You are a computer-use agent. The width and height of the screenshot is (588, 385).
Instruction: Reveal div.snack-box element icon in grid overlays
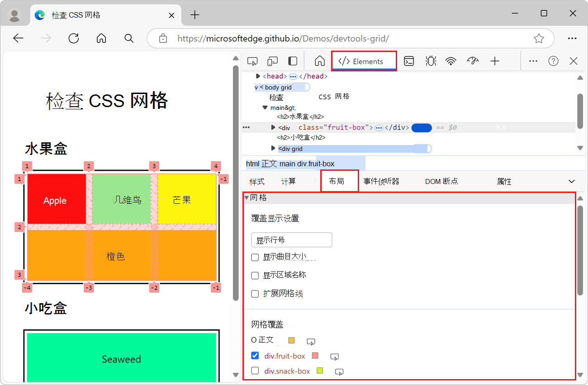(x=339, y=372)
